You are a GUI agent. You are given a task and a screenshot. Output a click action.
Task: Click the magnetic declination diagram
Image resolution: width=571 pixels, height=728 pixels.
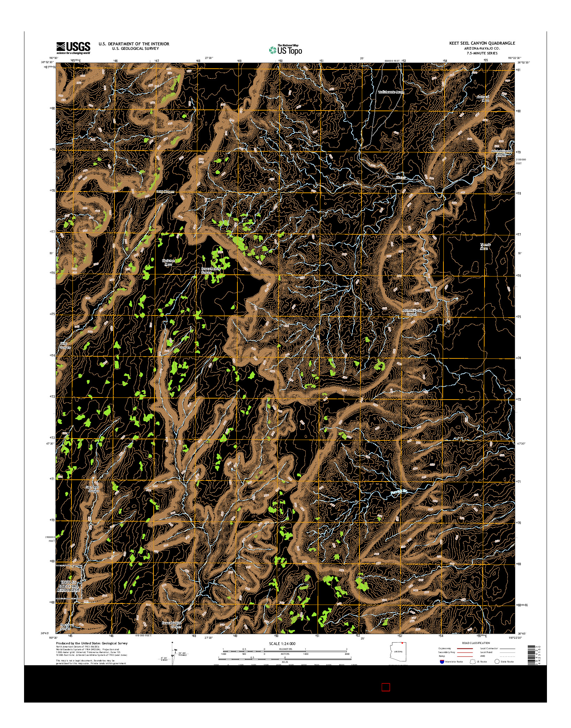click(173, 653)
